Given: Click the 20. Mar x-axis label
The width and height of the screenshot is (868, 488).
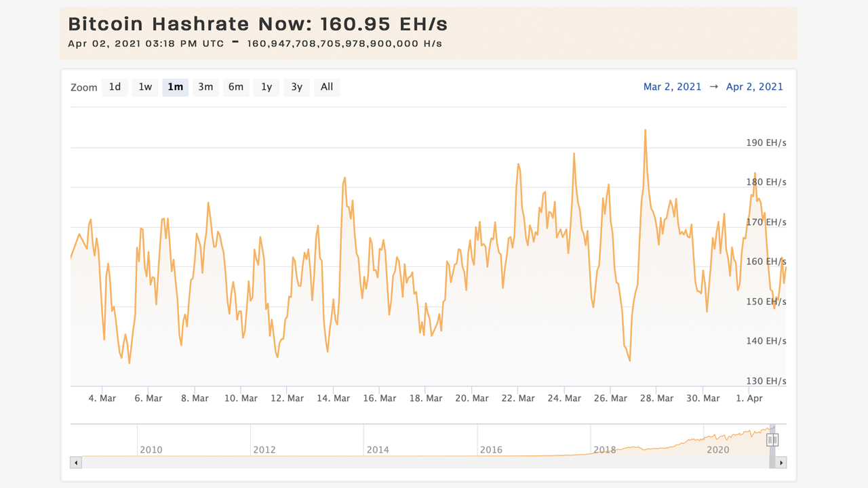Looking at the screenshot, I should [x=471, y=399].
